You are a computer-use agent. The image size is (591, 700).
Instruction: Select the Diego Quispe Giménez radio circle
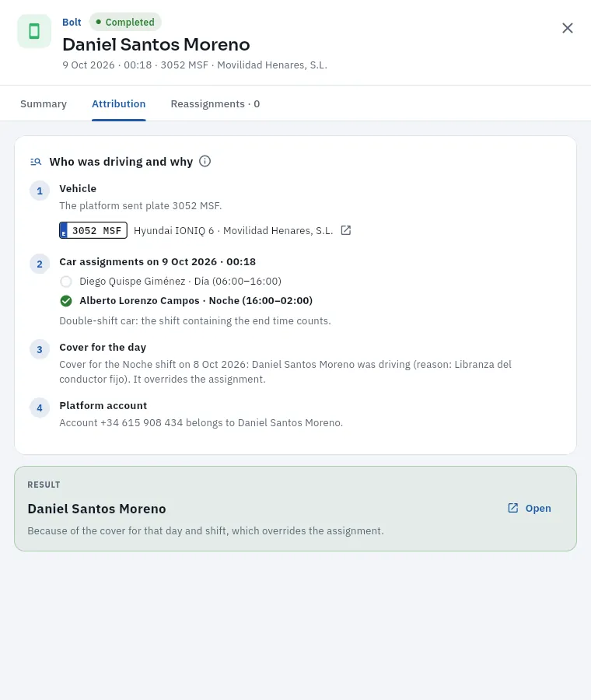66,282
